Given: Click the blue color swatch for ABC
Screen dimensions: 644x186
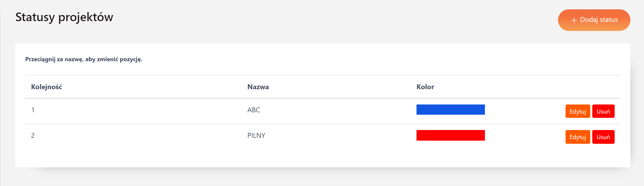Looking at the screenshot, I should [x=450, y=110].
